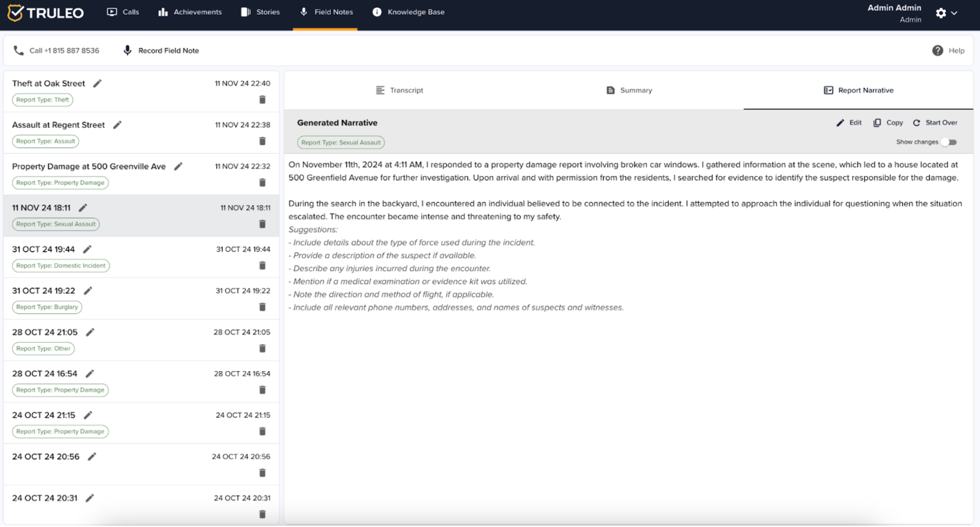Viewport: 980px width, 527px height.
Task: Delete the 31 OCT 24 19:44 note
Action: [x=262, y=265]
